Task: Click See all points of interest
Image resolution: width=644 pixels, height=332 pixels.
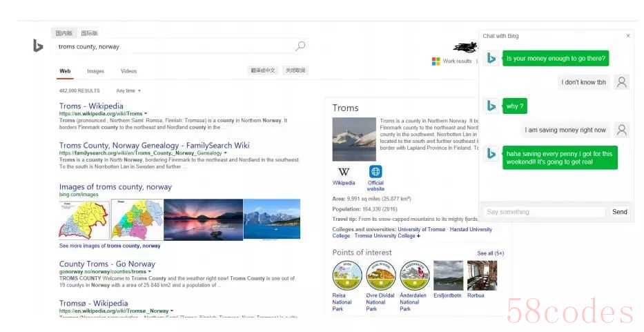Action: (490, 253)
